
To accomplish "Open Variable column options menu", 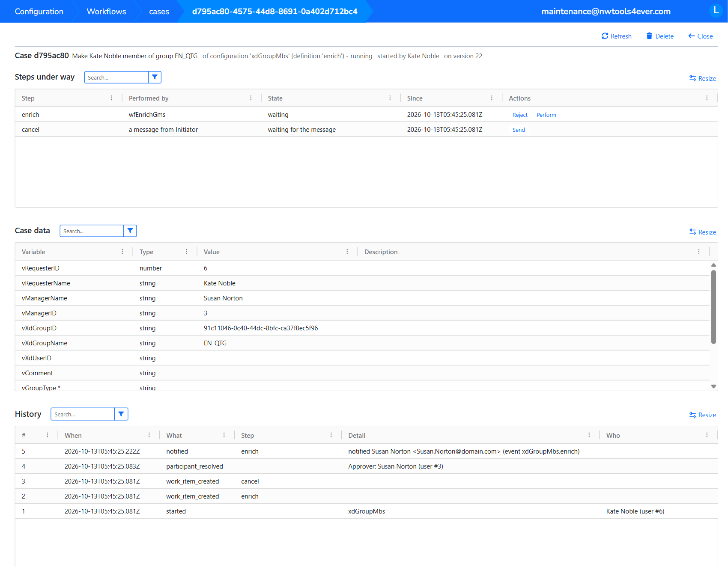I will tap(122, 252).
